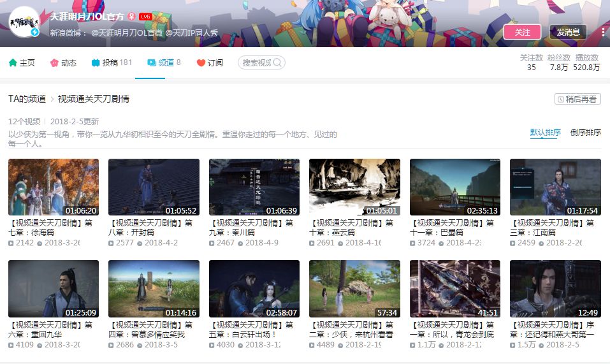The image size is (610, 364).
Task: Click the 新浪微博 line under channel name
Action: (x=134, y=33)
